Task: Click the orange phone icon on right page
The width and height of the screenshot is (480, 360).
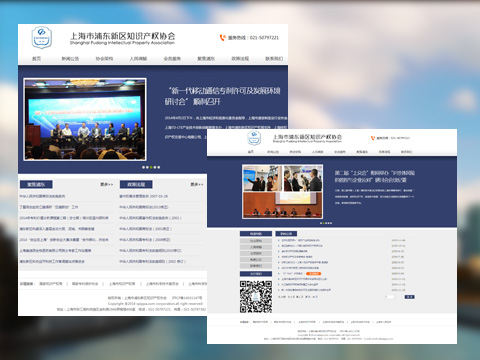Action: click(373, 138)
